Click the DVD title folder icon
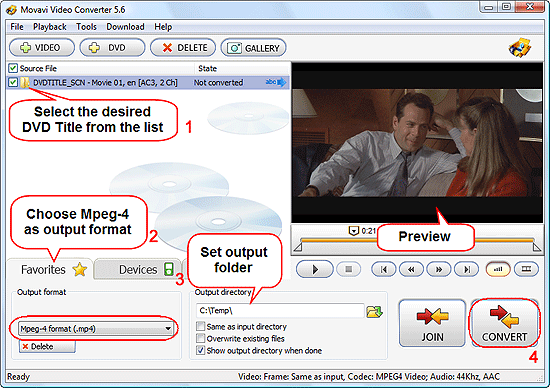Viewport: 550px width, 388px height. click(x=25, y=82)
